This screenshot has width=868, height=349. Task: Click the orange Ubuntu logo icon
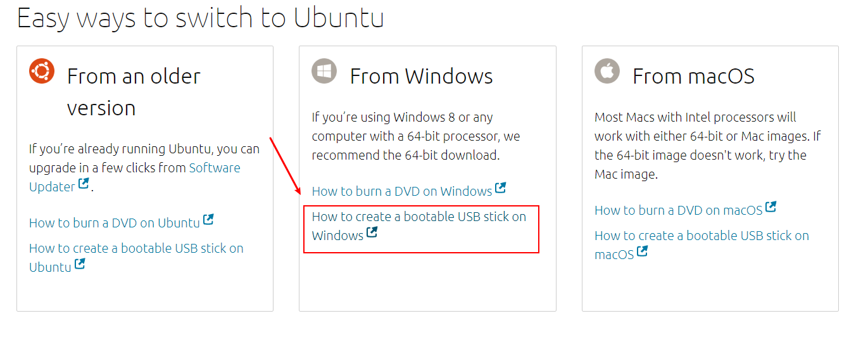coord(42,70)
